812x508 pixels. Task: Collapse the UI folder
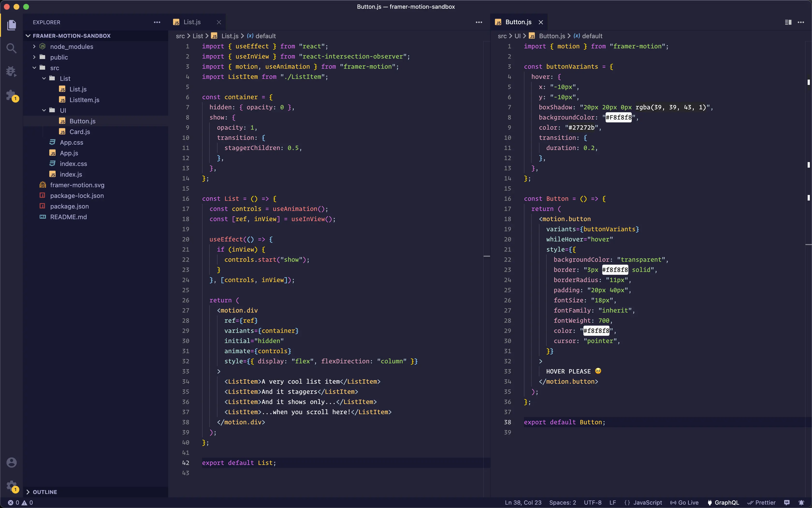click(x=96, y=111)
